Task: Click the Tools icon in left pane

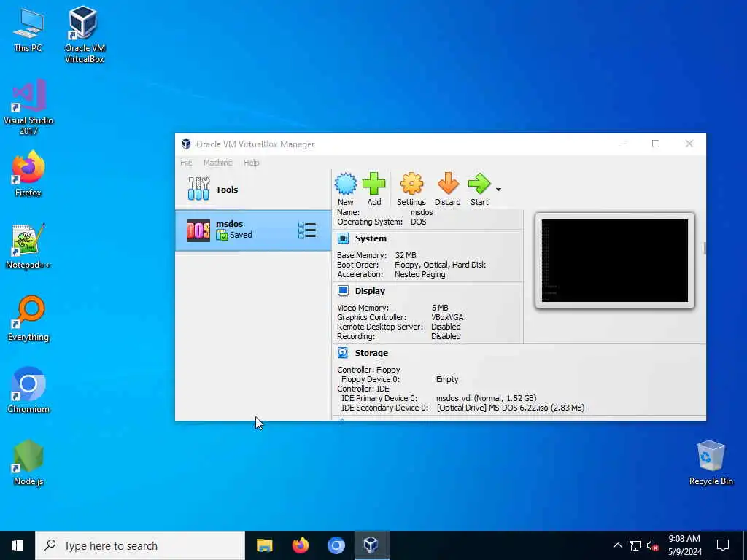Action: (198, 189)
